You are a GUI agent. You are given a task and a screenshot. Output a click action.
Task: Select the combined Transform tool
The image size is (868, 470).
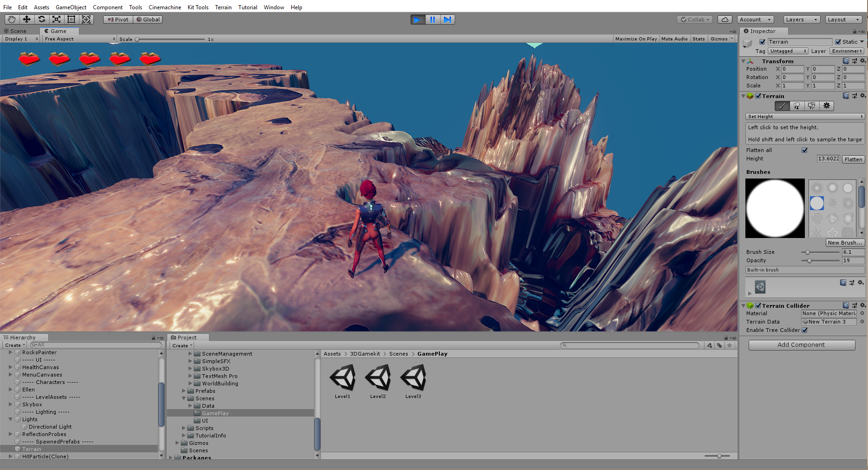[x=86, y=20]
